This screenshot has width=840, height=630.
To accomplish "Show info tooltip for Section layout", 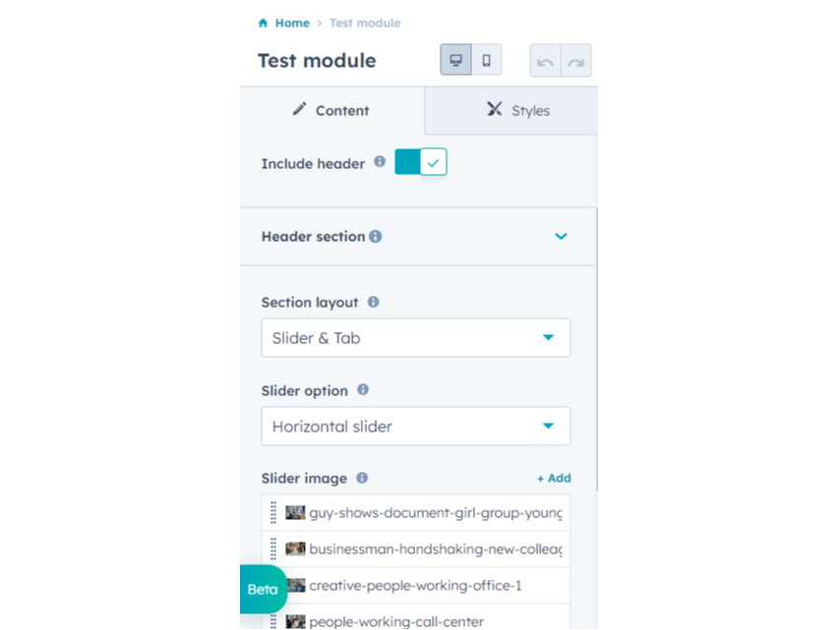I will coord(373,303).
